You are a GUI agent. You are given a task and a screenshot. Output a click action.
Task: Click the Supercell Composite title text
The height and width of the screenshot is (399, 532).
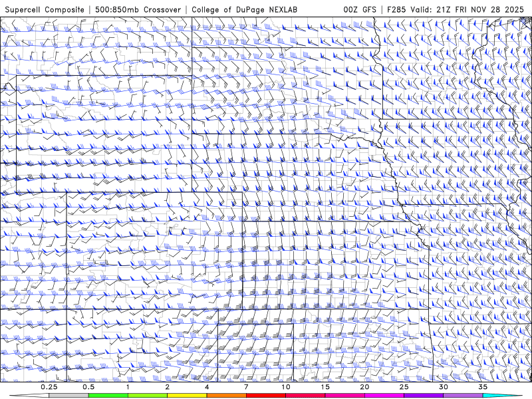click(x=45, y=9)
